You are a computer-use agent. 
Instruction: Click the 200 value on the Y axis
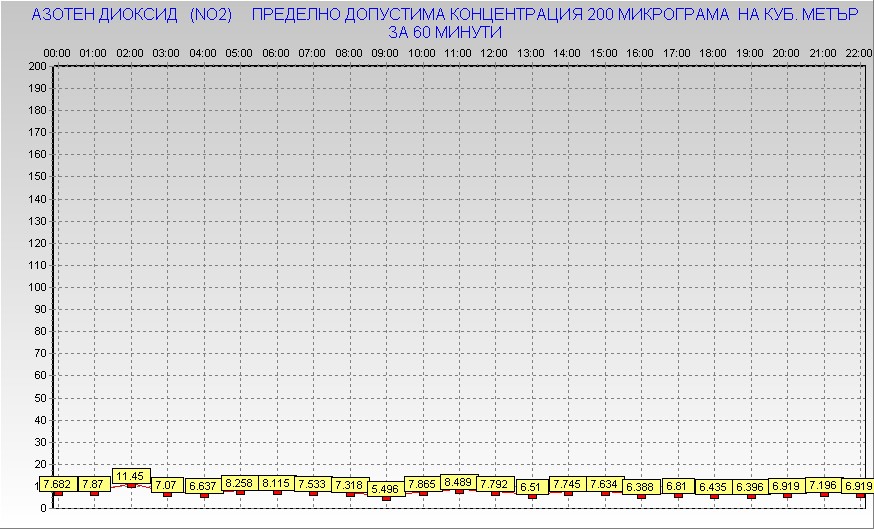coord(37,67)
